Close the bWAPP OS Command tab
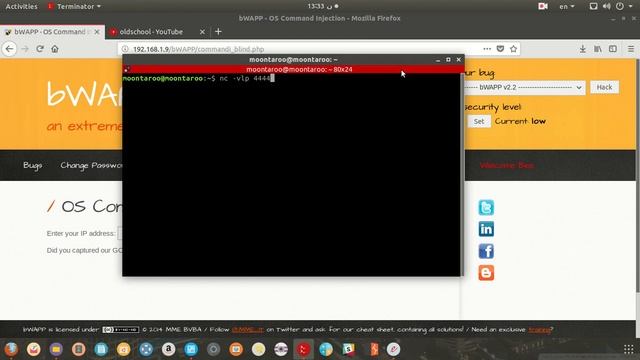This screenshot has width=640, height=360. (x=97, y=32)
